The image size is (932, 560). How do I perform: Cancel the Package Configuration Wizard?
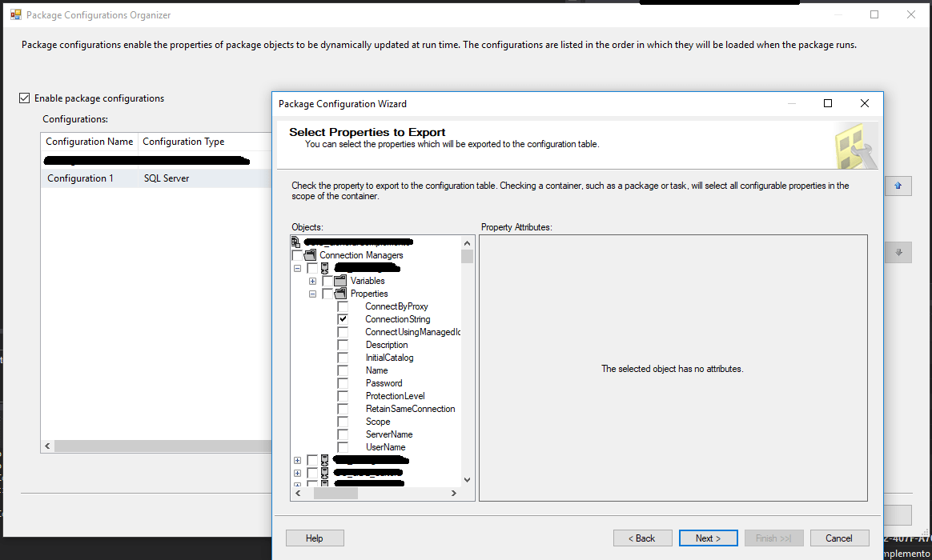839,538
